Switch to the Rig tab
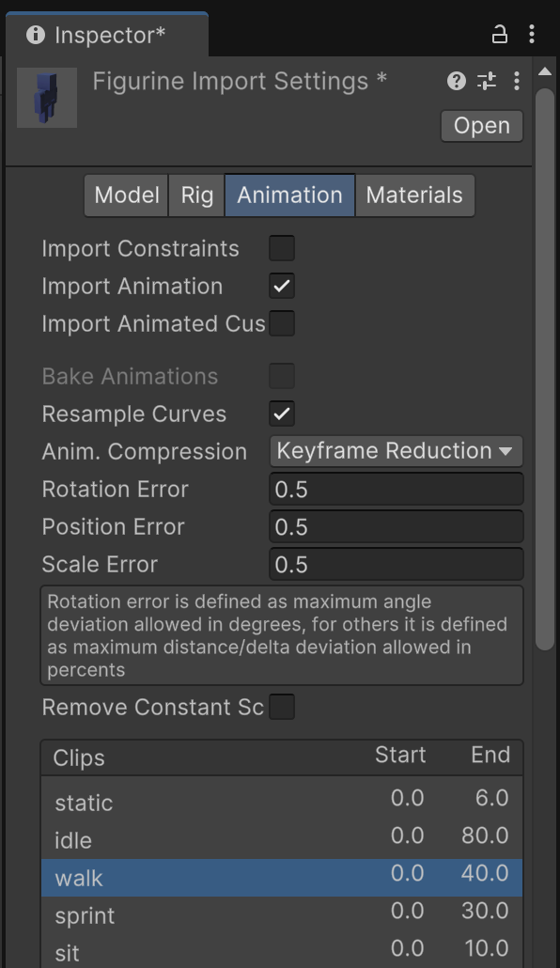Image resolution: width=560 pixels, height=968 pixels. [197, 195]
